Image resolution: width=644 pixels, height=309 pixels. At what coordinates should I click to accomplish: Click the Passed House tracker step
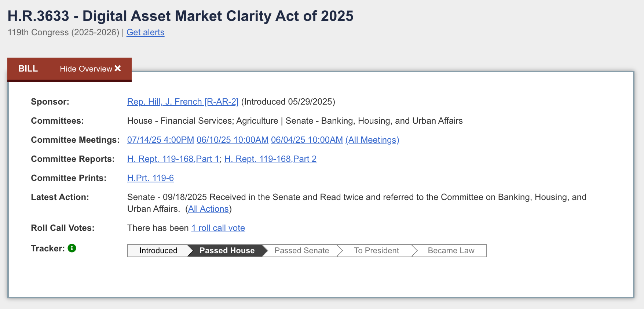click(x=227, y=250)
